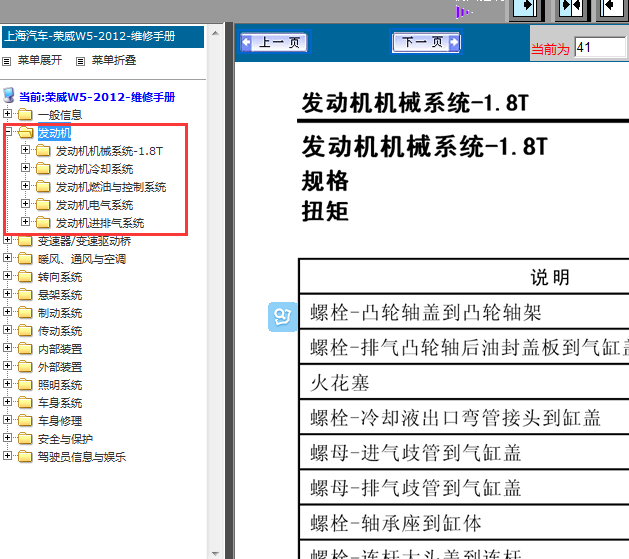Image resolution: width=629 pixels, height=559 pixels.
Task: Click the computer icon beside the root node
Action: [9, 95]
